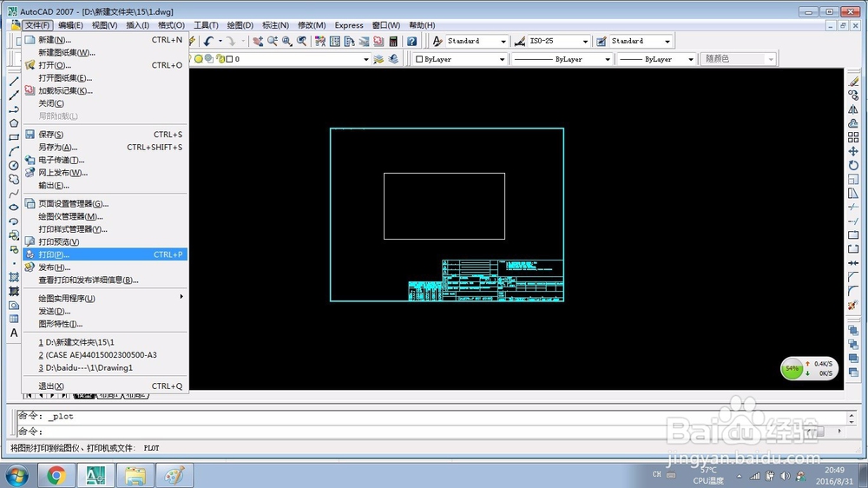This screenshot has height=488, width=868.
Task: Open the Properties palette icon
Action: click(320, 41)
